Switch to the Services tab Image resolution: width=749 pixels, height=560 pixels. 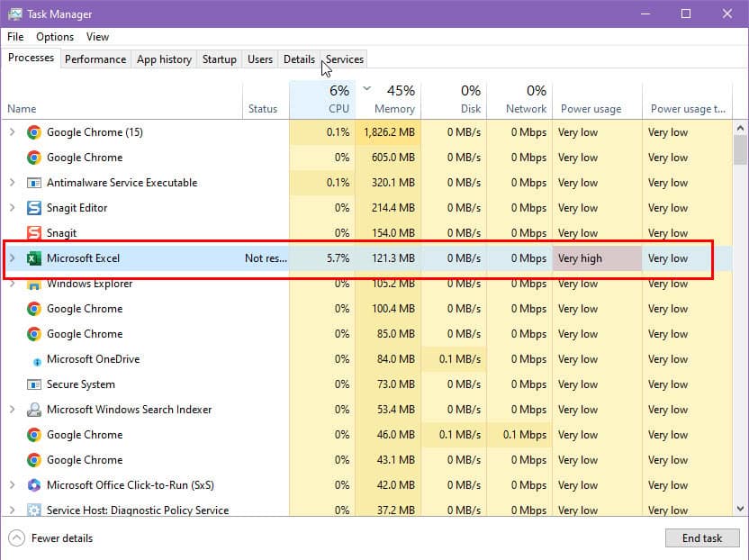345,59
